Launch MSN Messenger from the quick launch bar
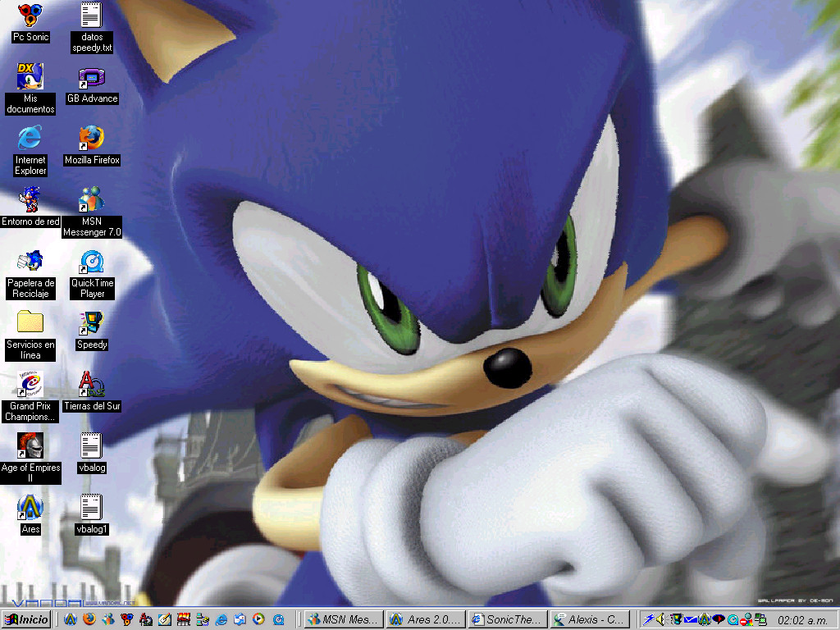The image size is (840, 630). coord(108,620)
